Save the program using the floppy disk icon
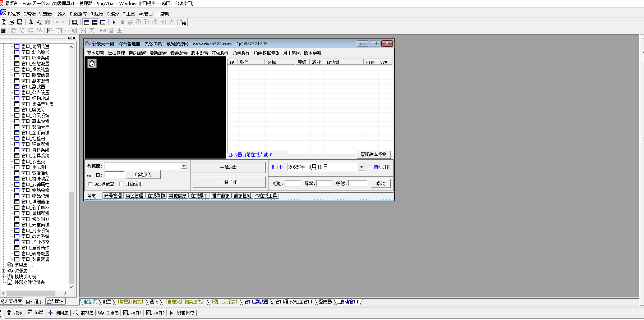The width and height of the screenshot is (644, 320). point(20,22)
